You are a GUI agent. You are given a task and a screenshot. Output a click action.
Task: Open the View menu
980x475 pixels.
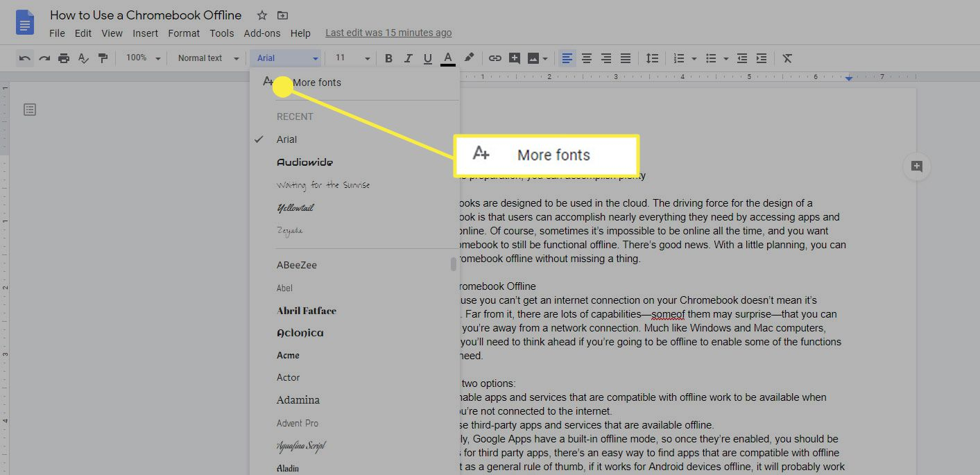pos(112,33)
